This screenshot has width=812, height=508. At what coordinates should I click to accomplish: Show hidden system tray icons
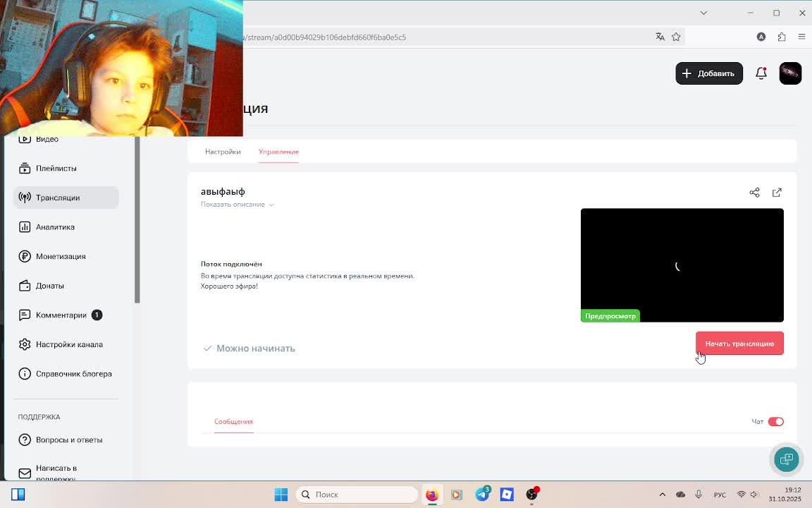(x=662, y=495)
